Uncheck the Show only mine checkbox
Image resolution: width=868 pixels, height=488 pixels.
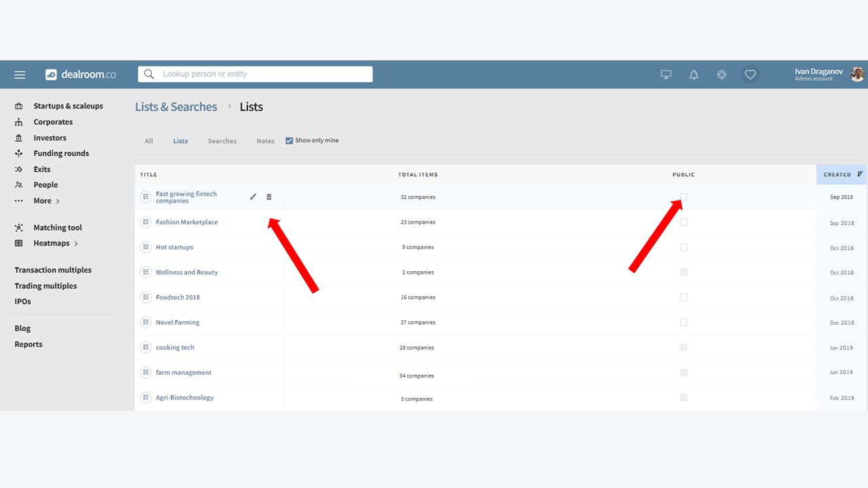pyautogui.click(x=289, y=140)
